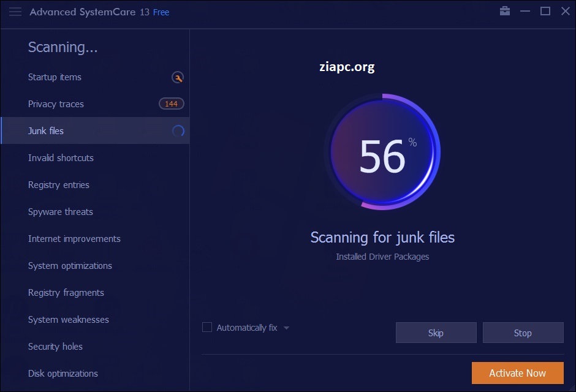
Task: Toggle Disk optimizations scanning
Action: [63, 374]
